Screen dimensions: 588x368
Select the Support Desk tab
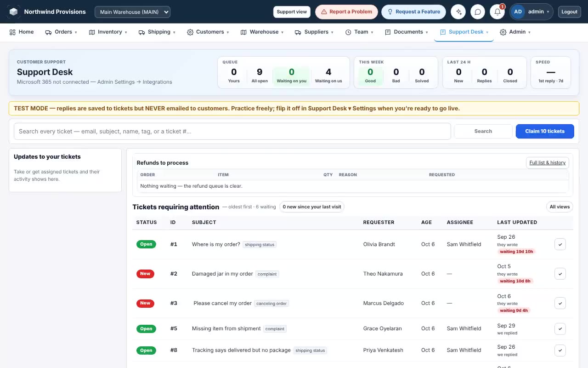(464, 32)
